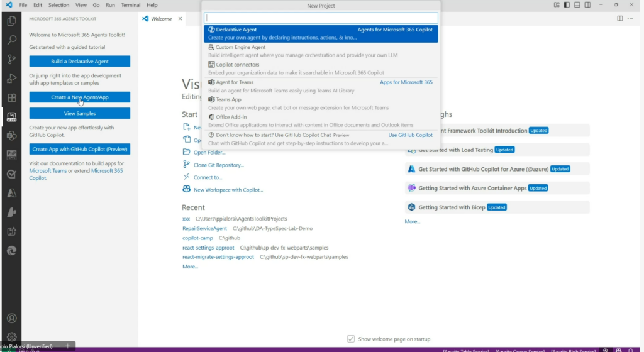Viewport: 644px width, 352px height.
Task: Open the Run and Debug view
Action: coord(11,79)
